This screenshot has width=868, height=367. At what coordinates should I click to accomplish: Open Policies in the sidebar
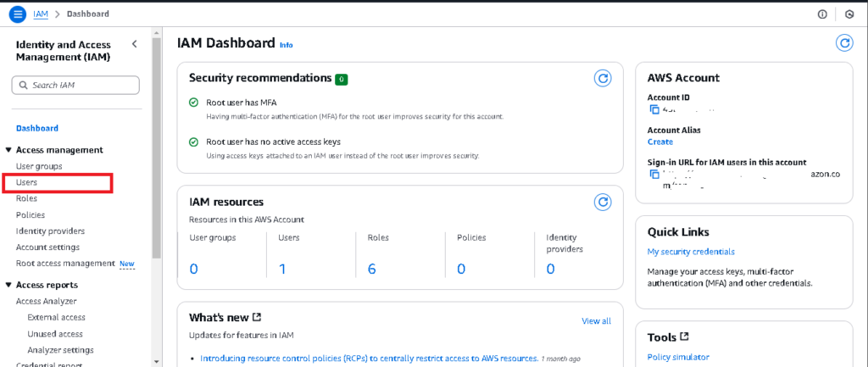click(31, 214)
